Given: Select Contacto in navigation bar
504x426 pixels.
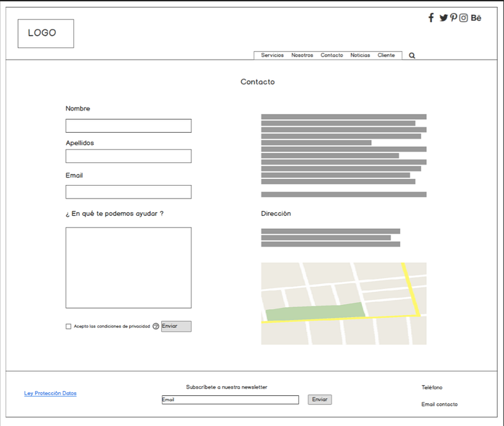Looking at the screenshot, I should coord(332,55).
